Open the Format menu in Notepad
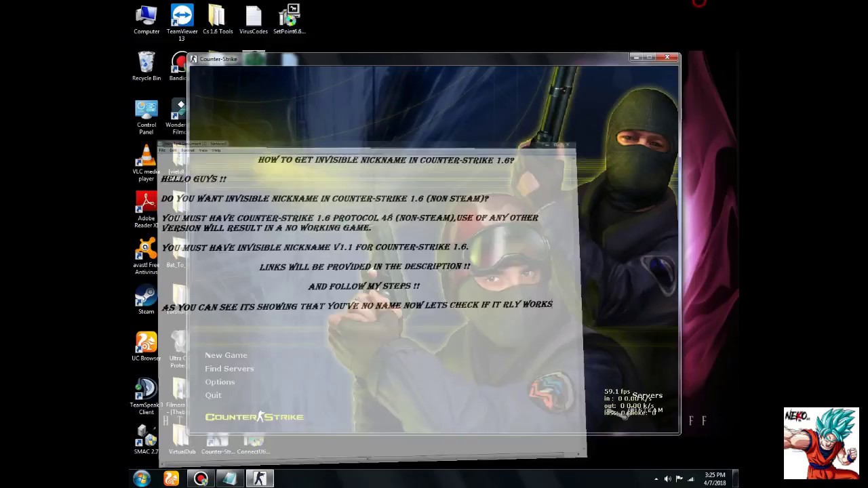This screenshot has width=868, height=488. click(x=188, y=150)
